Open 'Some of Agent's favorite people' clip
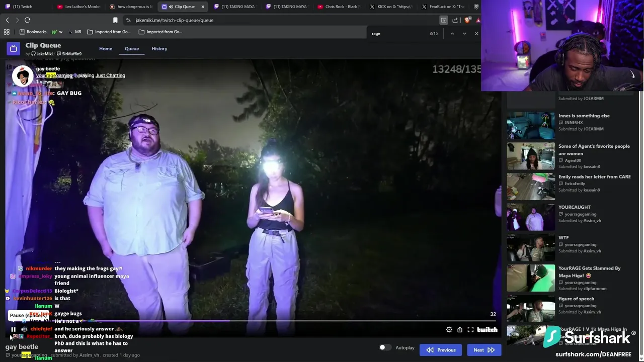Viewport: 644px width, 362px height. click(x=531, y=155)
